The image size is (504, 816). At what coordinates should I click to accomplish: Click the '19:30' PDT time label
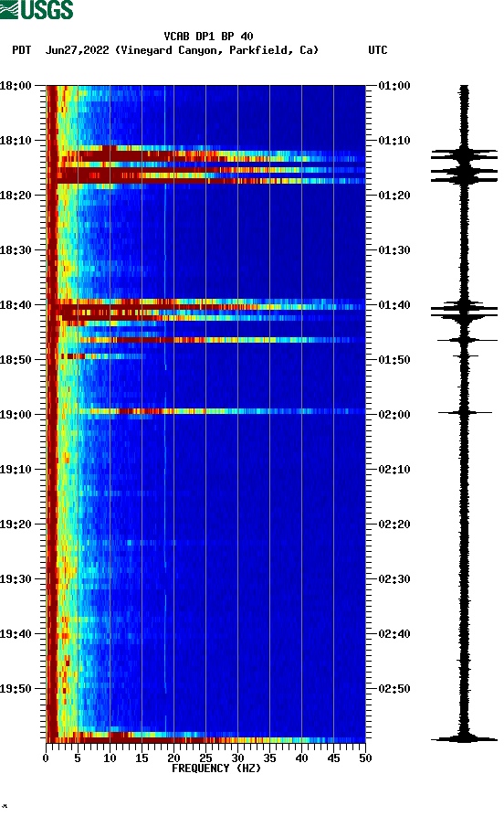coord(16,579)
